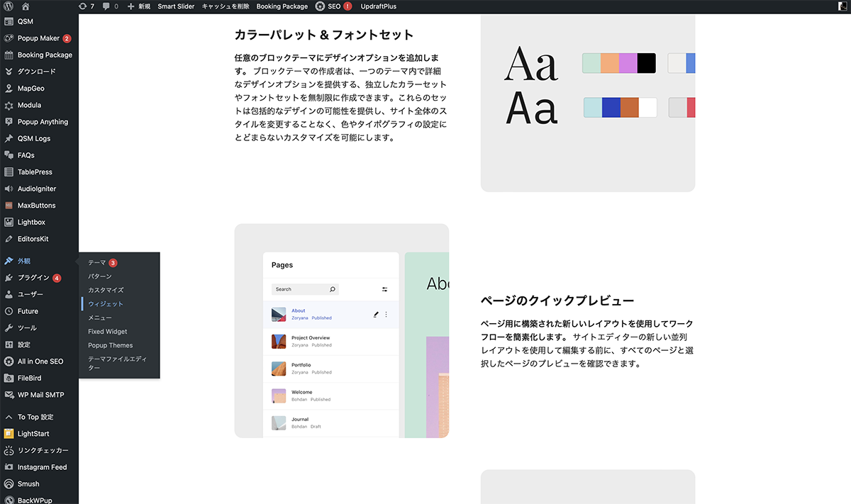
Task: Click the Search field in Pages preview
Action: pyautogui.click(x=300, y=289)
